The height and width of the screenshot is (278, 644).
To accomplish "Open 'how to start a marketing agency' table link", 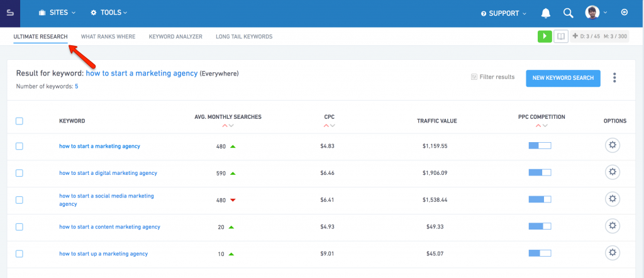I will [x=99, y=146].
